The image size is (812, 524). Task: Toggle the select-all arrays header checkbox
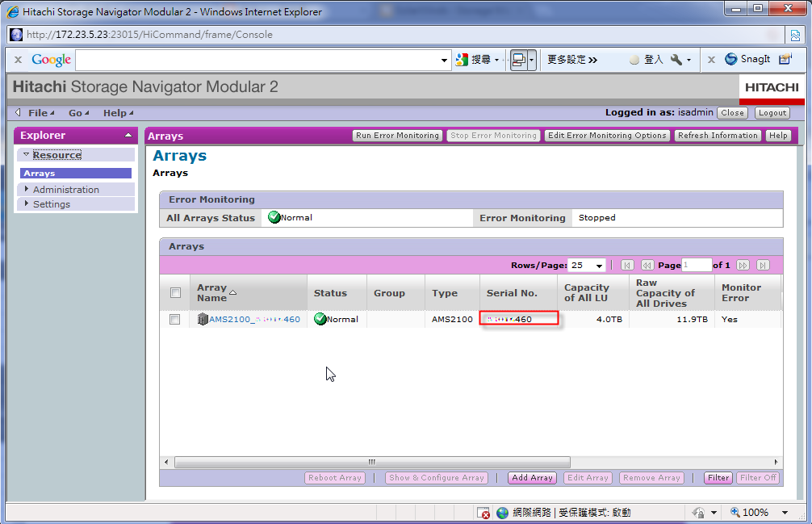pos(175,292)
